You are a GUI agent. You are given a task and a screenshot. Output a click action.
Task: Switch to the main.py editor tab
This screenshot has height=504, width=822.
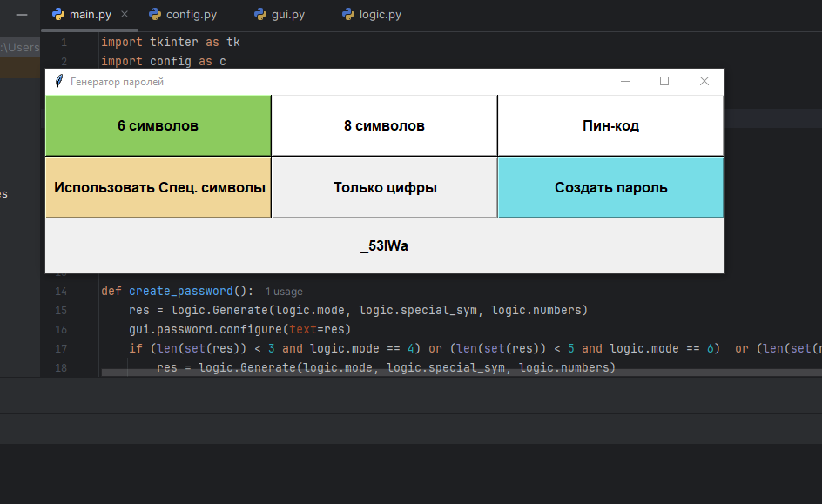point(90,15)
